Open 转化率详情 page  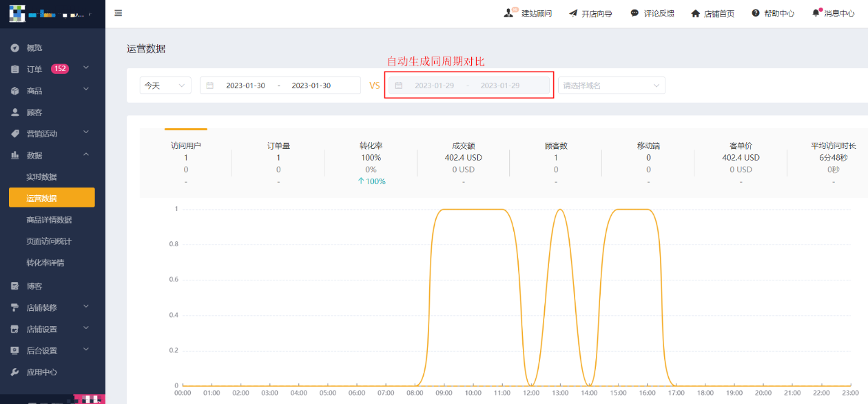point(45,263)
